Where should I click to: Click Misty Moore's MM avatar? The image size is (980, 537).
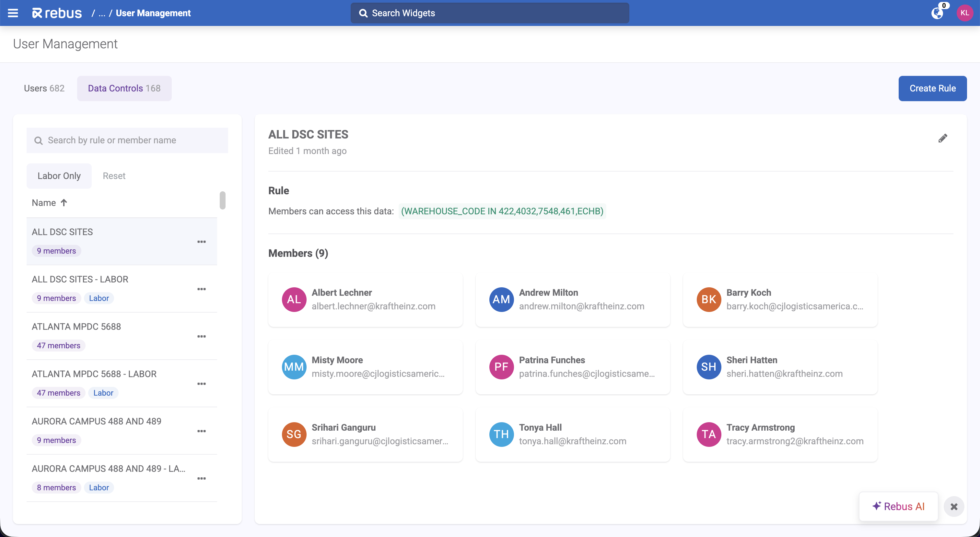pos(294,367)
